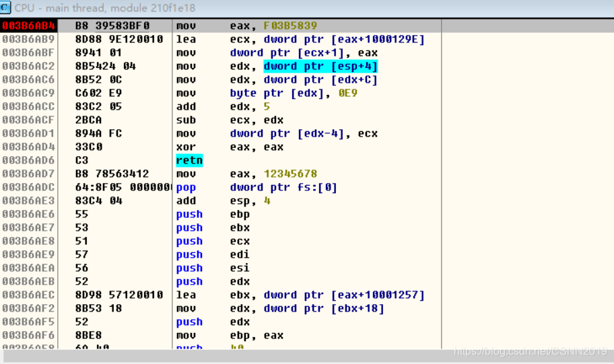
Task: Click the 'push ebx' instruction
Action: click(x=213, y=228)
